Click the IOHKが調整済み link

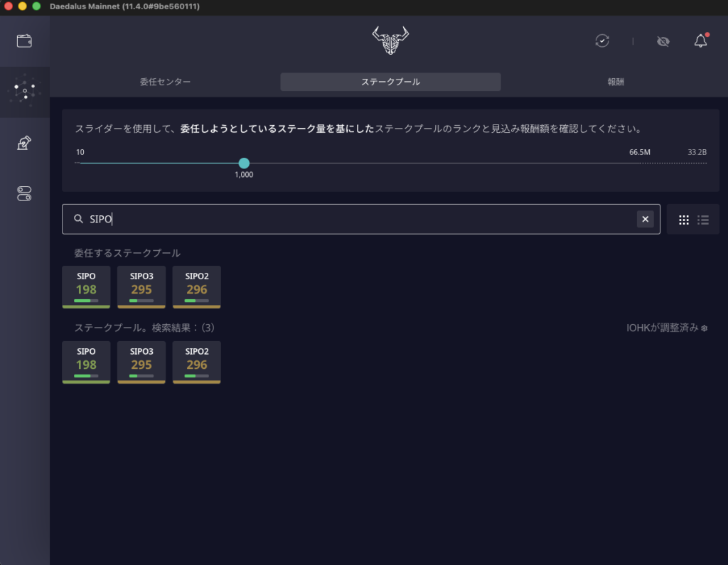coord(667,328)
